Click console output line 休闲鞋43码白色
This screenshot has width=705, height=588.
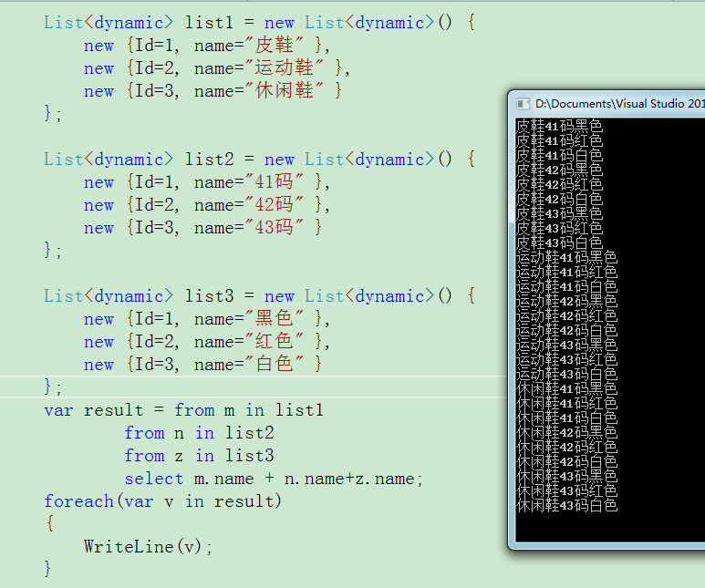tap(566, 506)
